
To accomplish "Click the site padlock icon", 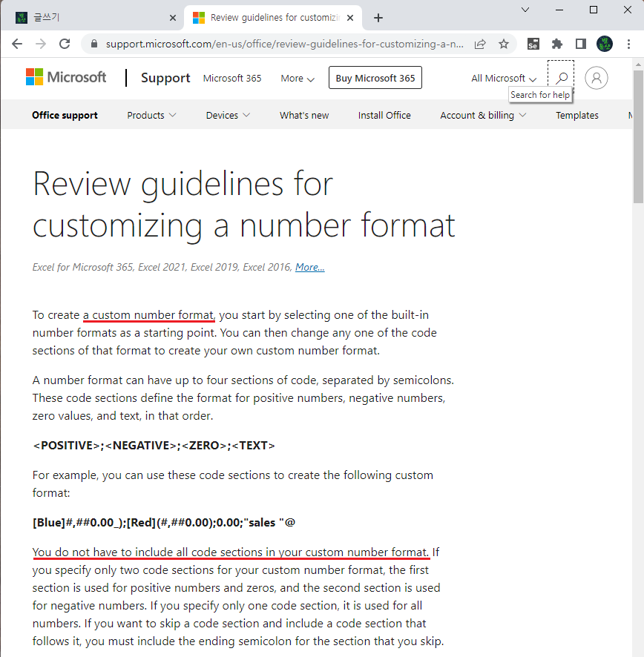I will (x=94, y=44).
